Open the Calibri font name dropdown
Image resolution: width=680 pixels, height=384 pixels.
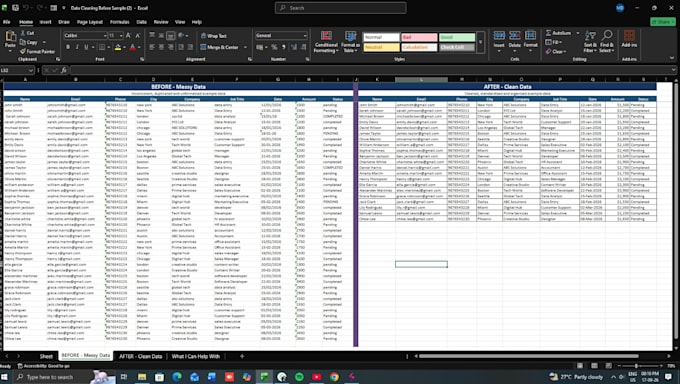click(x=105, y=36)
